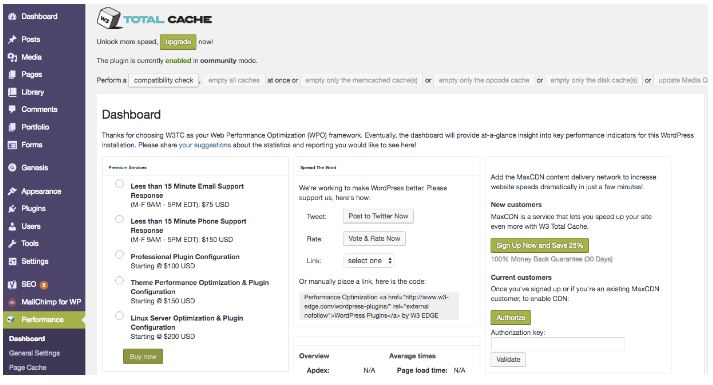Click the Users person icon
The height and width of the screenshot is (385, 713).
tap(12, 226)
